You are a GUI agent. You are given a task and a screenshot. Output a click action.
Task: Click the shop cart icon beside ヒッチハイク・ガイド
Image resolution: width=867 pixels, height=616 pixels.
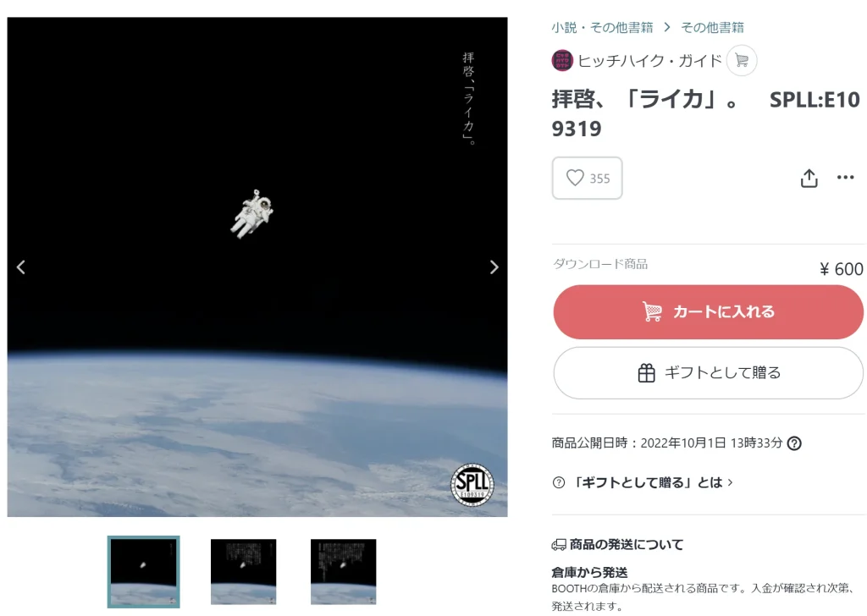coord(742,60)
